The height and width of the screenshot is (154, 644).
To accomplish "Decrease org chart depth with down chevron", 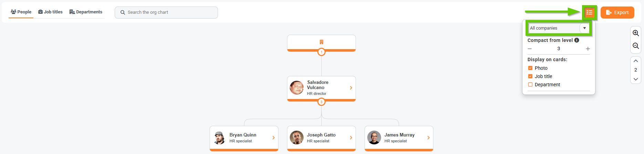I will point(636,79).
